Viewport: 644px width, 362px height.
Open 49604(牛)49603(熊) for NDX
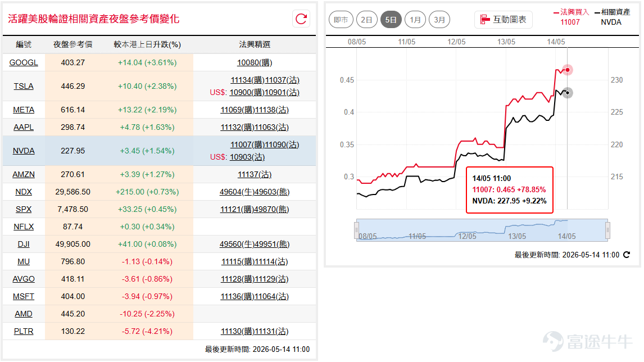click(255, 192)
